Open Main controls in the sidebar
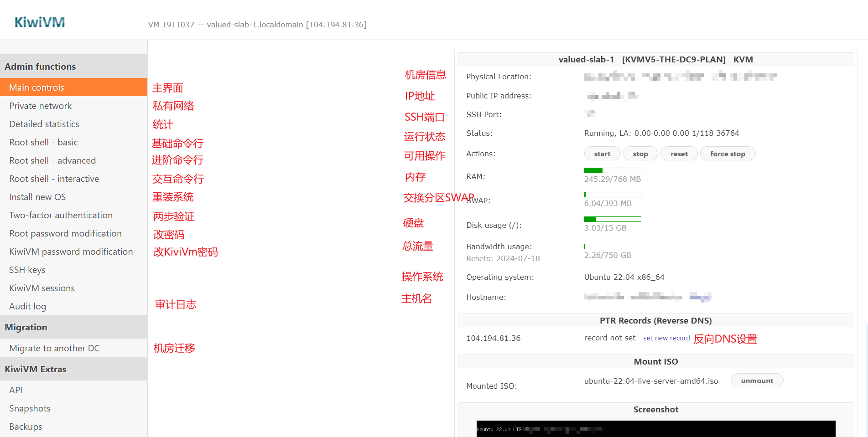Viewport: 868px width, 437px height. [36, 87]
